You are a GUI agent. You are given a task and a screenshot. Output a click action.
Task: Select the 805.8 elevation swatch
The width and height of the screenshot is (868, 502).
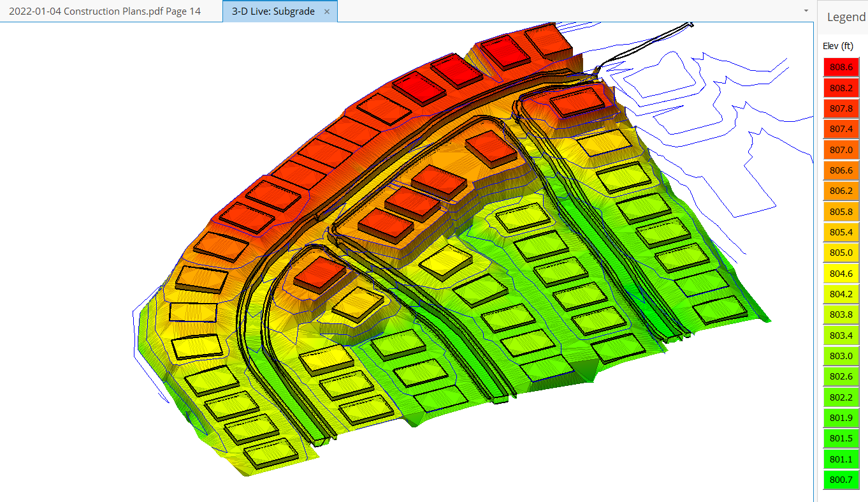(x=841, y=211)
